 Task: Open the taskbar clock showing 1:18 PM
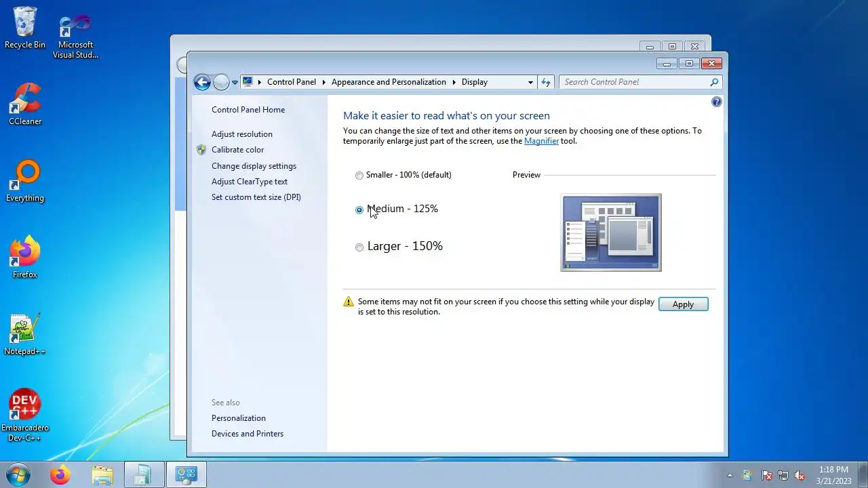click(833, 475)
